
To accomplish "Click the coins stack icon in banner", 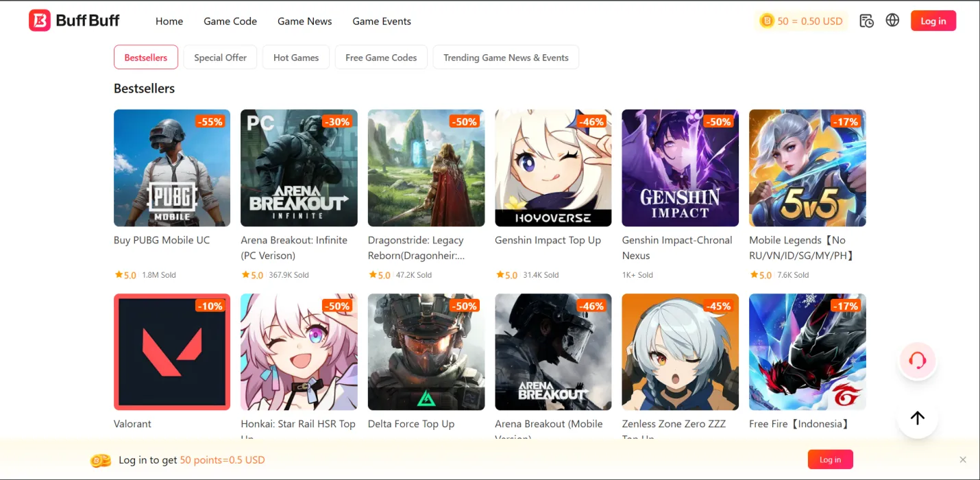I will (x=101, y=460).
